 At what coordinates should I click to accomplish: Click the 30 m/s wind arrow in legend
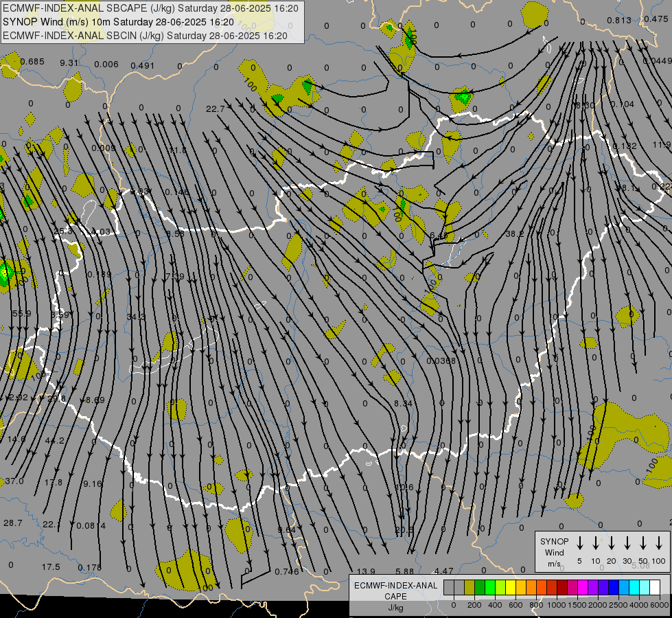click(x=627, y=542)
